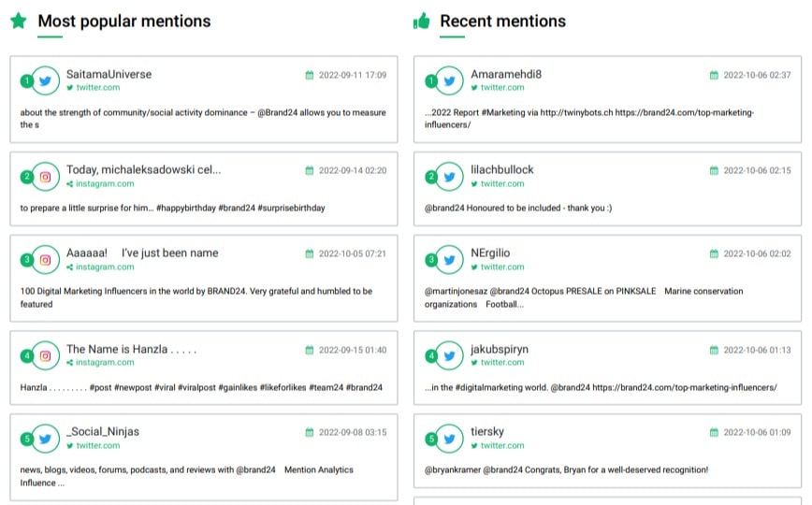Viewport: 812px width, 505px height.
Task: Click the Twitter icon beside tiersky
Action: point(450,438)
